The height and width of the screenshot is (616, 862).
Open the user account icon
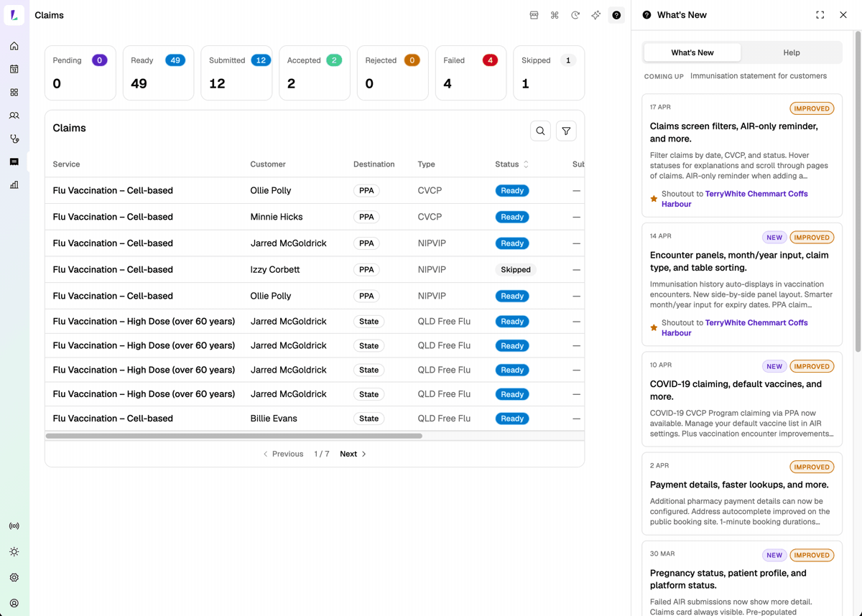pos(14,603)
